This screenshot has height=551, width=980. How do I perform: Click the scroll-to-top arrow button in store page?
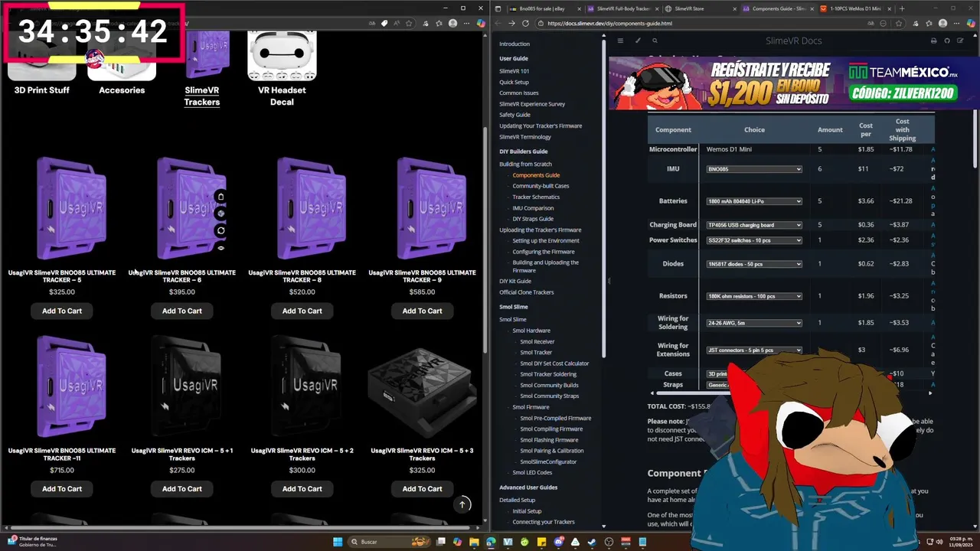pos(462,504)
